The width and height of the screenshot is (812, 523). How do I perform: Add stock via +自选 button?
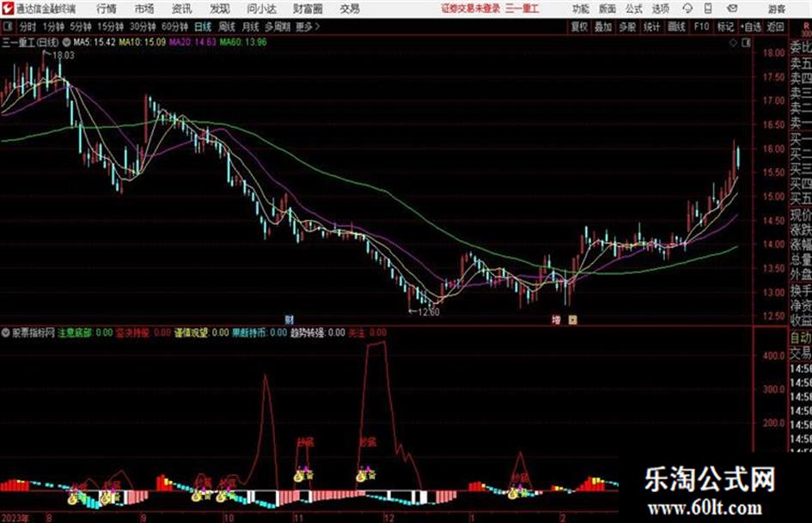coord(751,27)
